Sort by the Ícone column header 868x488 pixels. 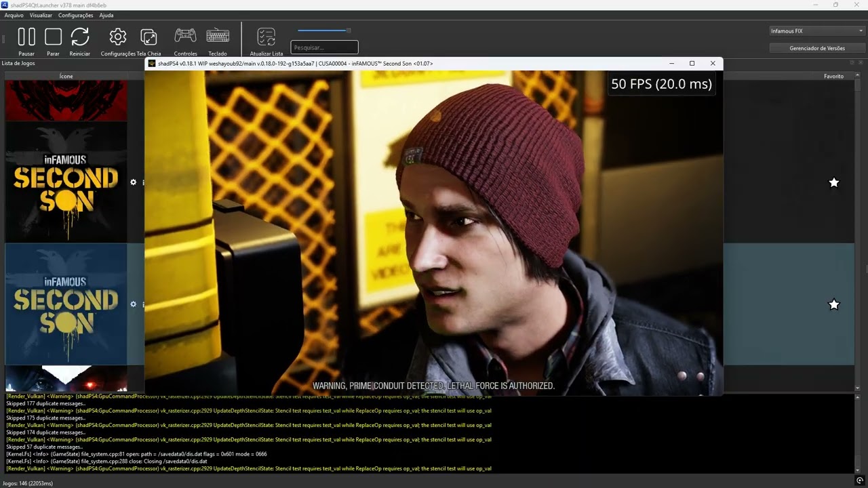(x=66, y=76)
